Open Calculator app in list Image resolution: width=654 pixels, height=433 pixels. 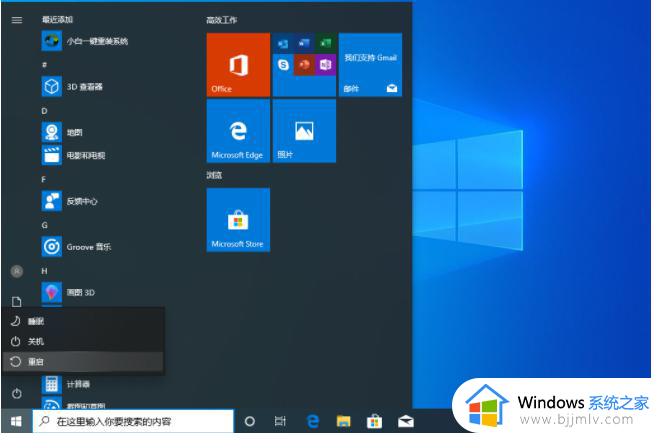coord(113,384)
